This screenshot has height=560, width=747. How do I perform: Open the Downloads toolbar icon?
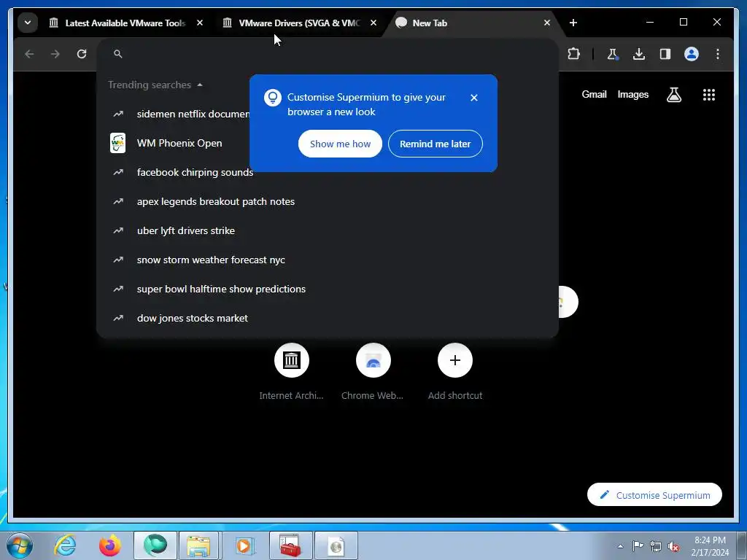point(639,54)
